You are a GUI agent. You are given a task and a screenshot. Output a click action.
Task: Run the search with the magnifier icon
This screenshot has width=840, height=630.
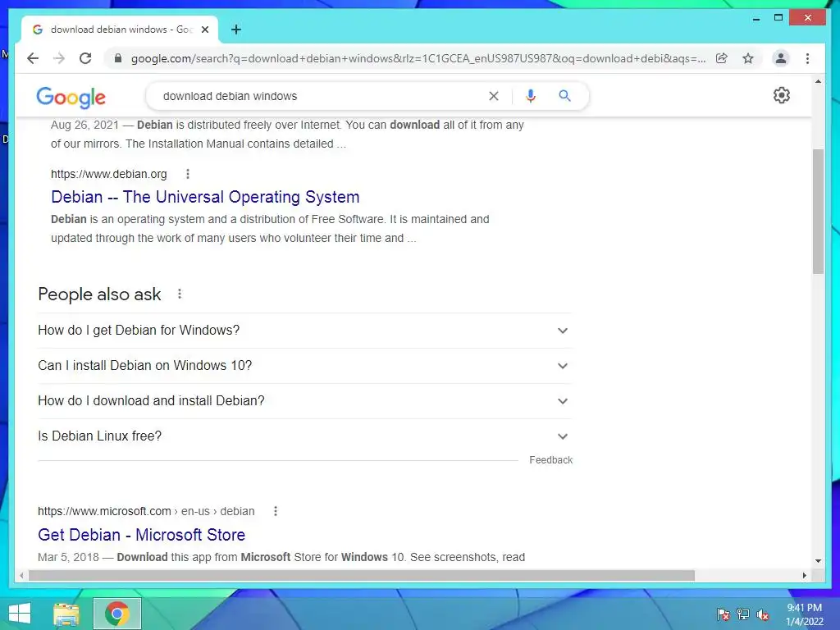564,96
